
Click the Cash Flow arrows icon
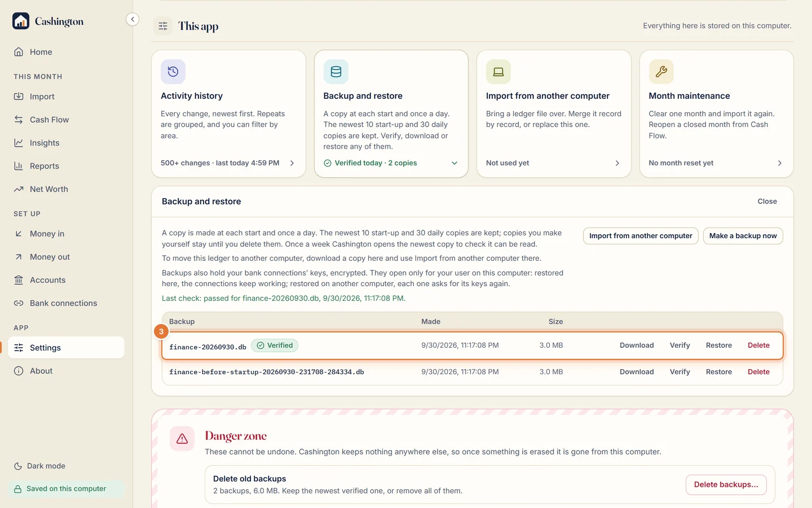(x=19, y=120)
